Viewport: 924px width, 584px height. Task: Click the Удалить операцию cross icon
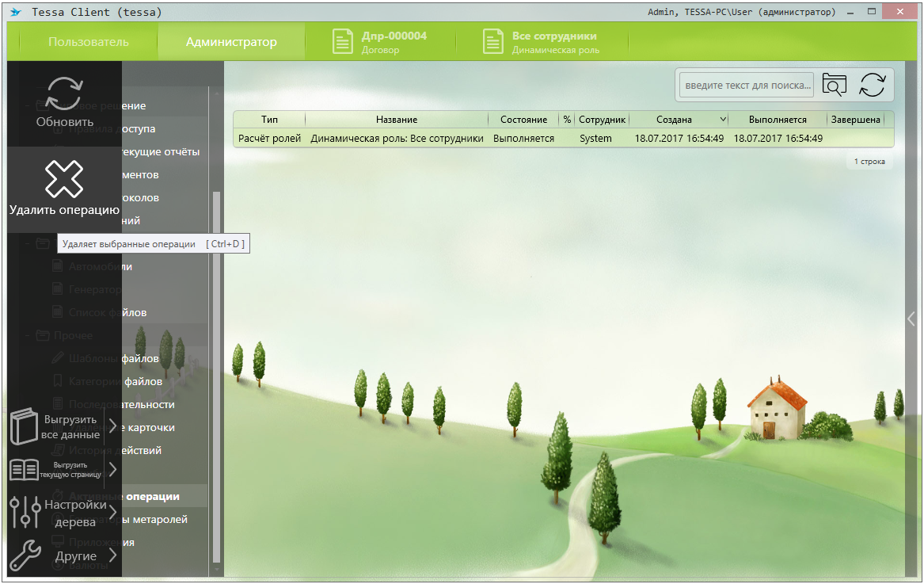(x=64, y=179)
